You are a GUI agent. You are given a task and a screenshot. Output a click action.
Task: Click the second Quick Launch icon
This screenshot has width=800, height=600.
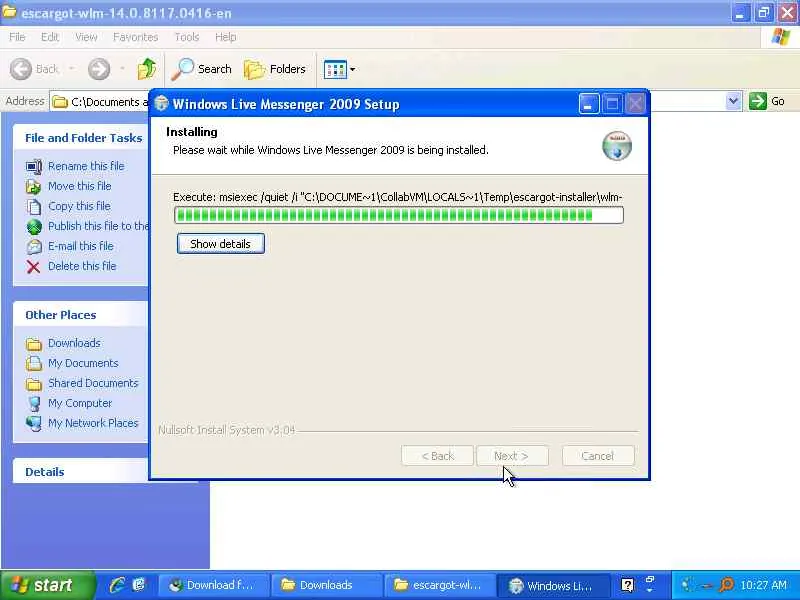tap(139, 585)
